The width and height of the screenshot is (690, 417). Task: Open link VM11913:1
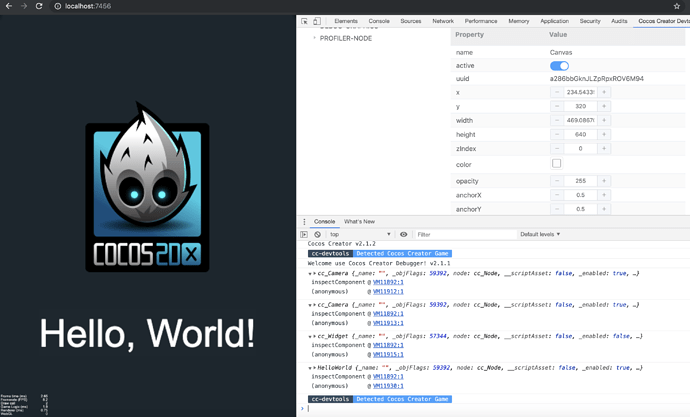[x=388, y=323]
